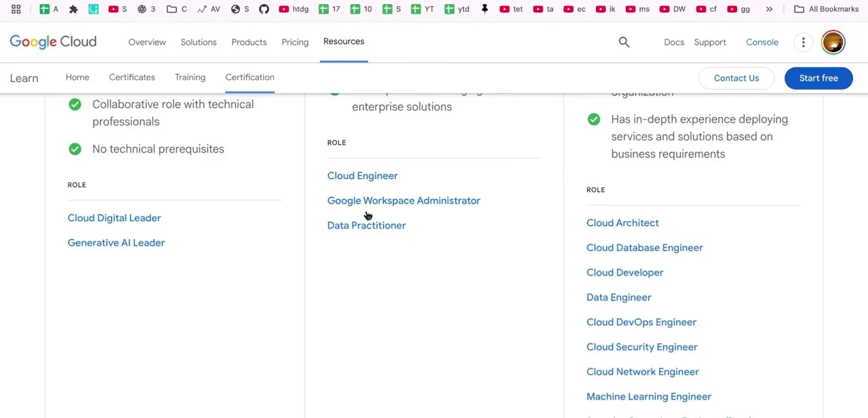
Task: Open the Generative AI Leader link
Action: (116, 243)
